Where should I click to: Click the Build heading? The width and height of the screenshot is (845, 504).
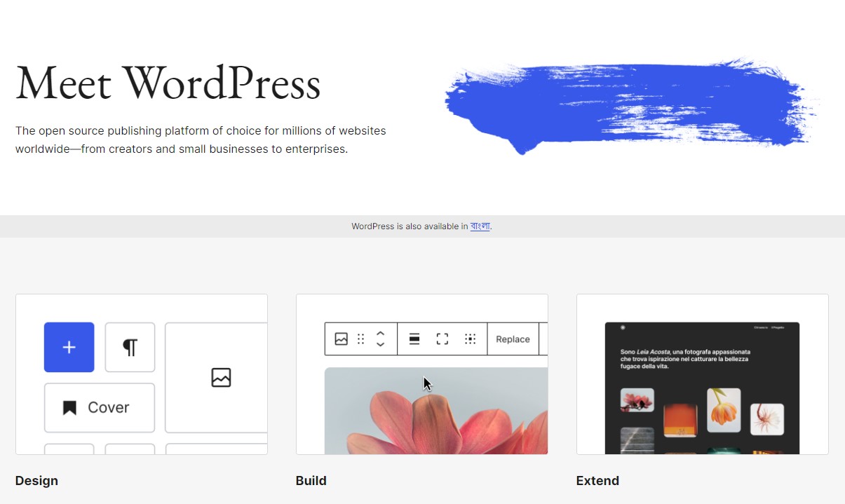311,481
